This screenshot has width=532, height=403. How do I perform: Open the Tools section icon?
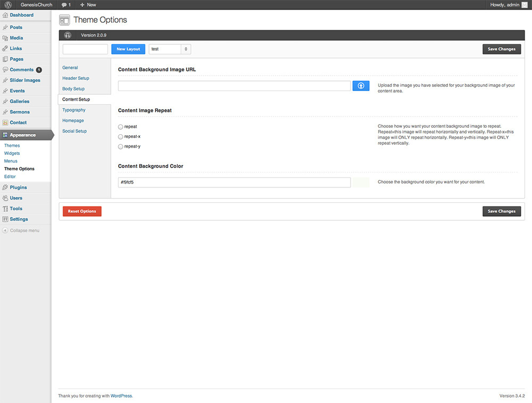tap(5, 209)
